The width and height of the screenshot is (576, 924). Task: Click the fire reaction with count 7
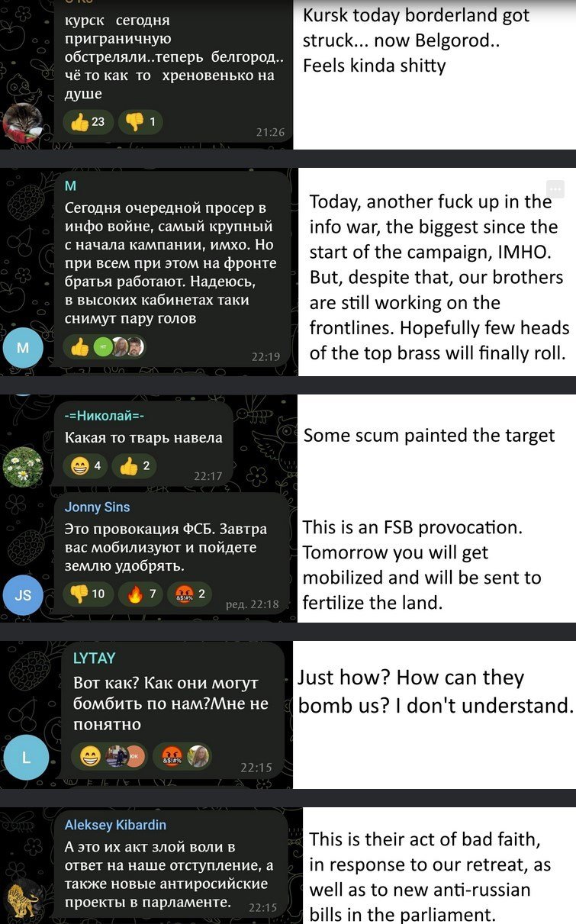(x=141, y=593)
